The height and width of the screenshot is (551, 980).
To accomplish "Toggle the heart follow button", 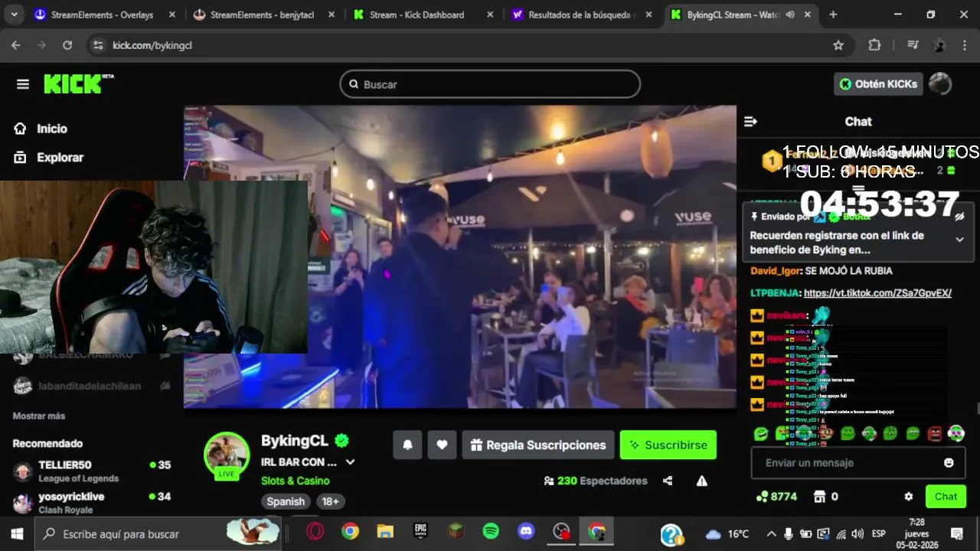I will tap(442, 445).
